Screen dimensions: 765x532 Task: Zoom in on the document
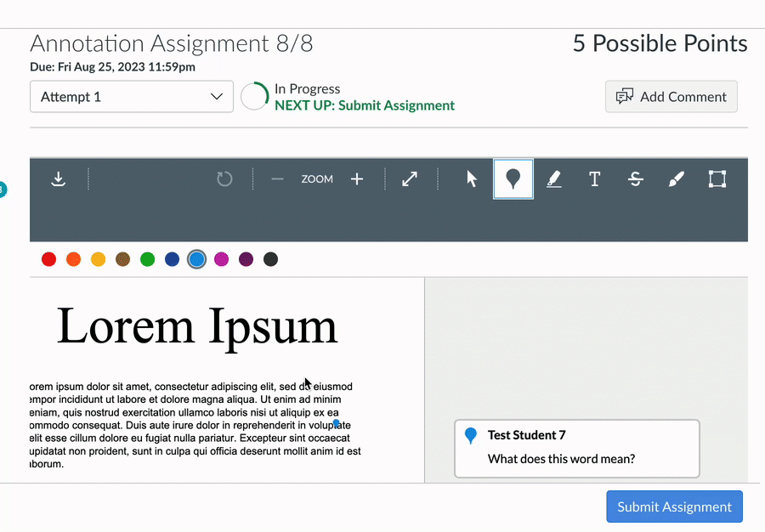(x=357, y=178)
